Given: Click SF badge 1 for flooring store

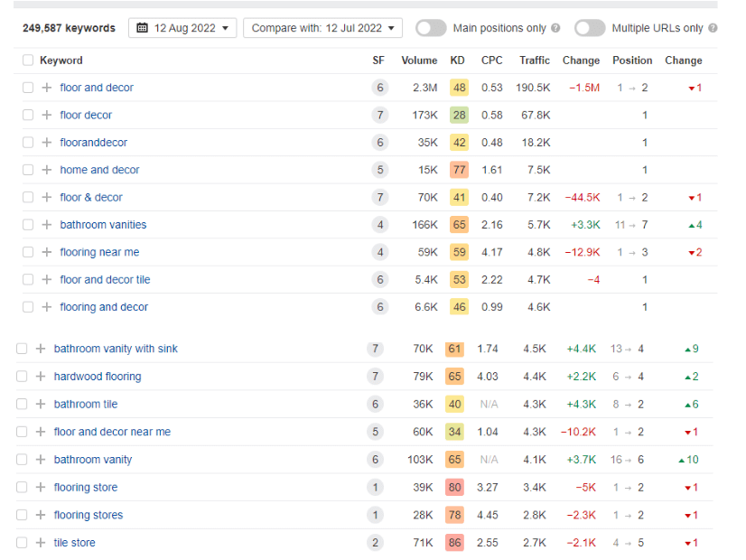Looking at the screenshot, I should pos(376,487).
